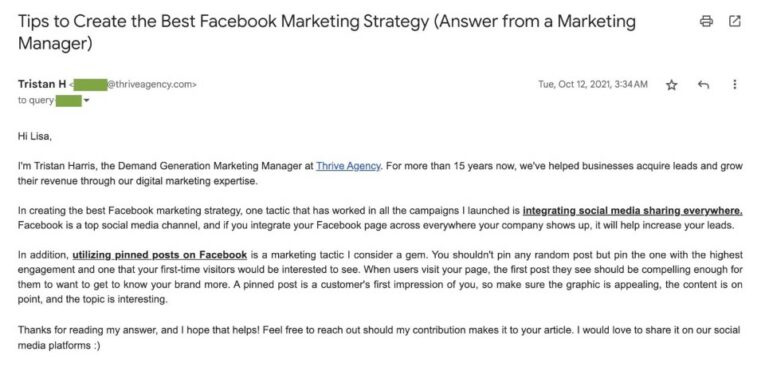The width and height of the screenshot is (761, 367).
Task: Open the three-dot more options menu
Action: coord(735,84)
